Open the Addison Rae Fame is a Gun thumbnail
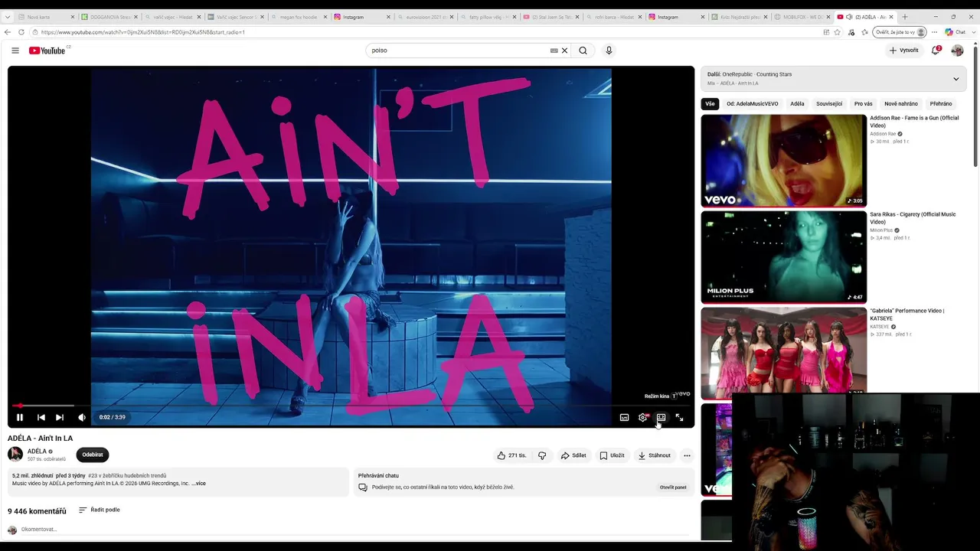Image resolution: width=980 pixels, height=551 pixels. 784,161
